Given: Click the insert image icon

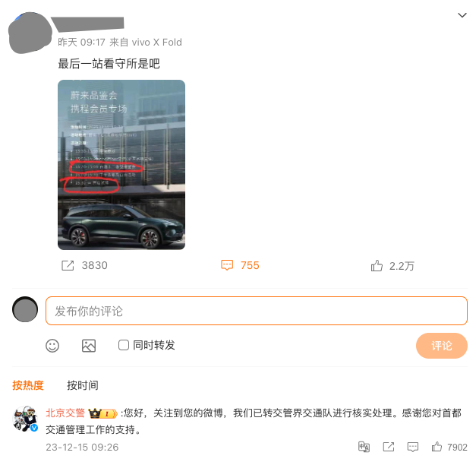Looking at the screenshot, I should click(x=89, y=346).
